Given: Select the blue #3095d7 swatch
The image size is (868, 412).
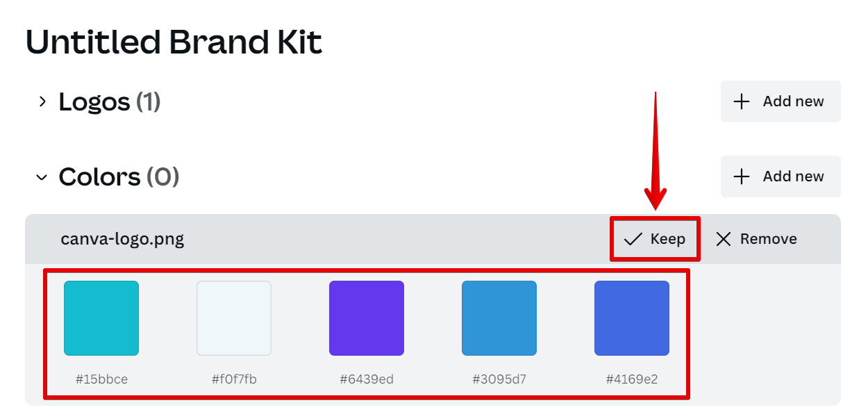Looking at the screenshot, I should point(499,318).
